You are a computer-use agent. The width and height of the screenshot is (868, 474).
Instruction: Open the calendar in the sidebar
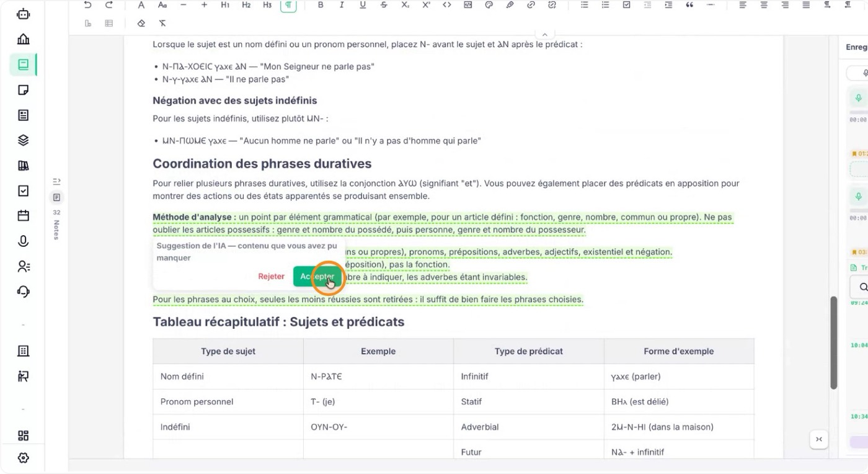pos(23,216)
